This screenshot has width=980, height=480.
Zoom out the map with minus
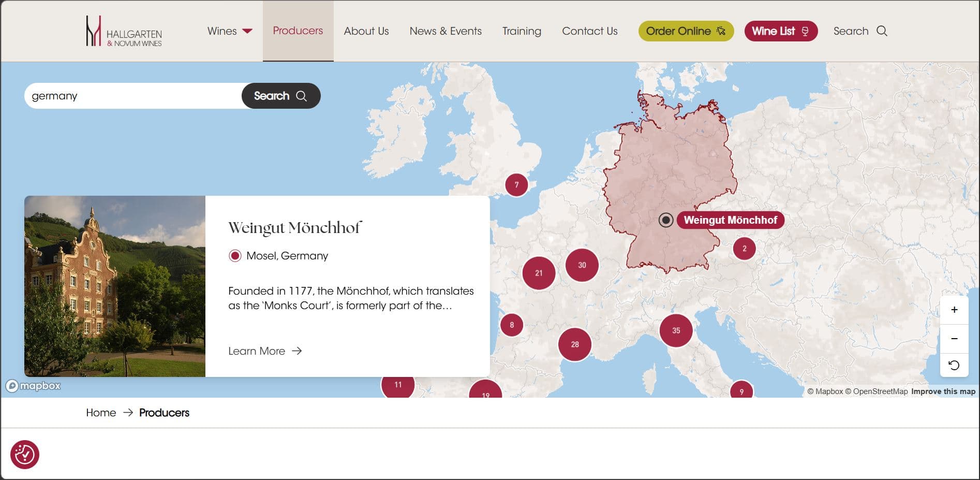(954, 338)
